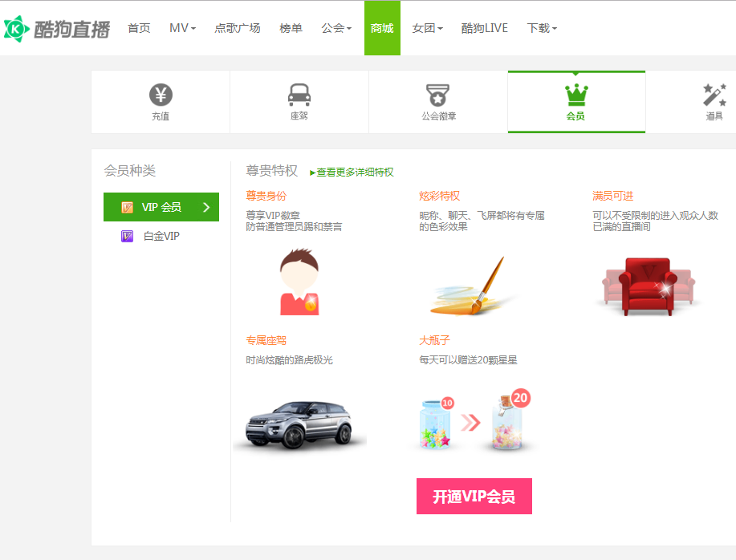This screenshot has height=560, width=736.
Task: Click the Kugou Live logo
Action: coord(56,29)
